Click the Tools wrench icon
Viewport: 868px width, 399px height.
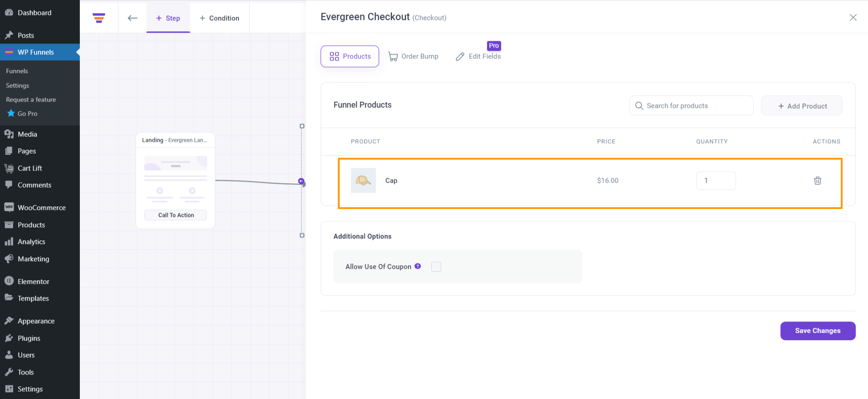tap(9, 372)
